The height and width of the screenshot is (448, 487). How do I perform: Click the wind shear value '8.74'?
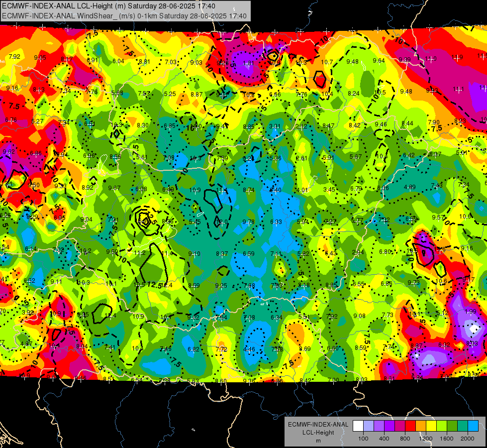pos(248,190)
